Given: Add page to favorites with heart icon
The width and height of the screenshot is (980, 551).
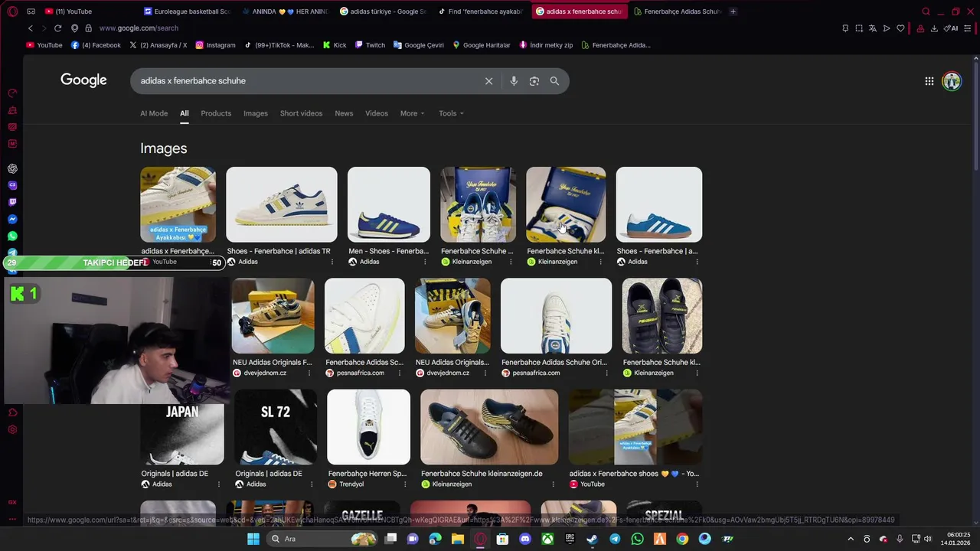Looking at the screenshot, I should pyautogui.click(x=900, y=28).
